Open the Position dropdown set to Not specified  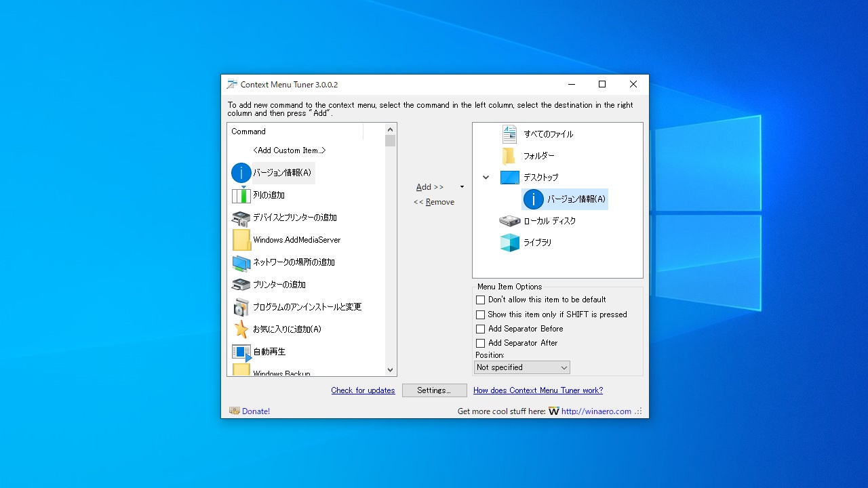point(522,367)
